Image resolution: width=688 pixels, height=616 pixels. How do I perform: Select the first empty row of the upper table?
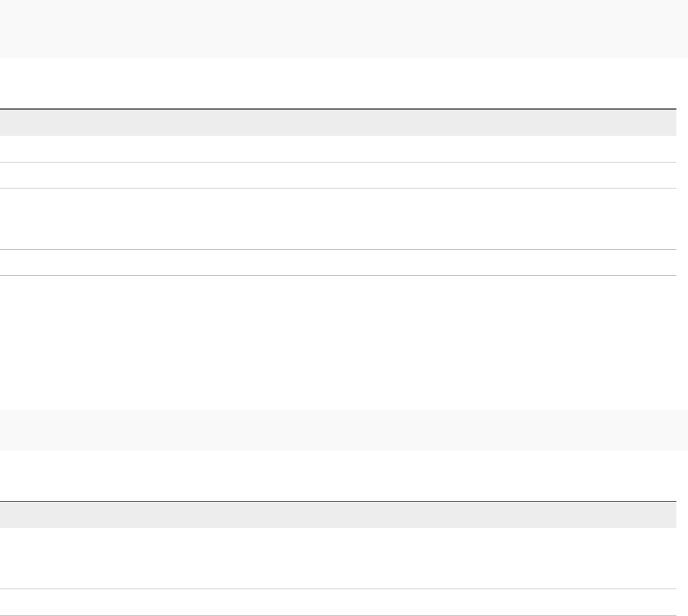pyautogui.click(x=338, y=149)
